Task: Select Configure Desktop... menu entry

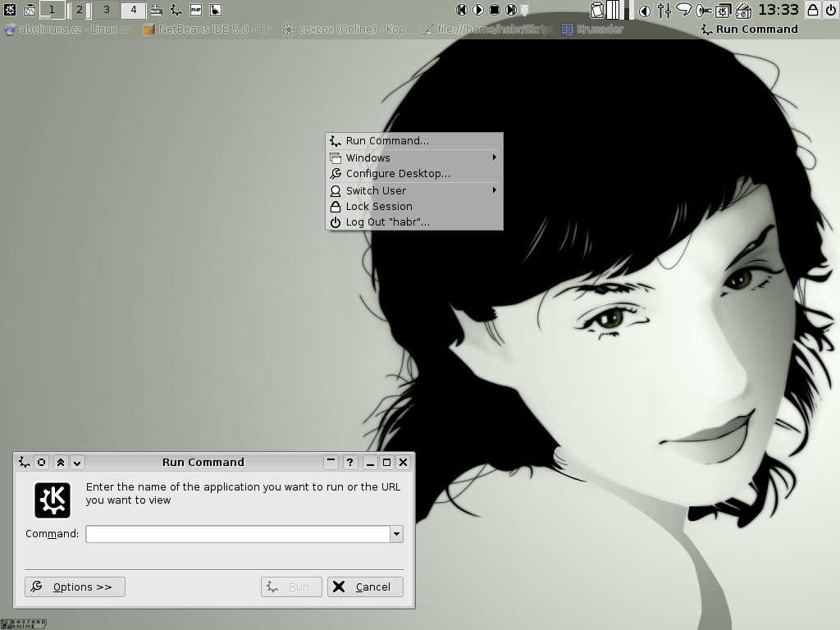Action: (414, 174)
